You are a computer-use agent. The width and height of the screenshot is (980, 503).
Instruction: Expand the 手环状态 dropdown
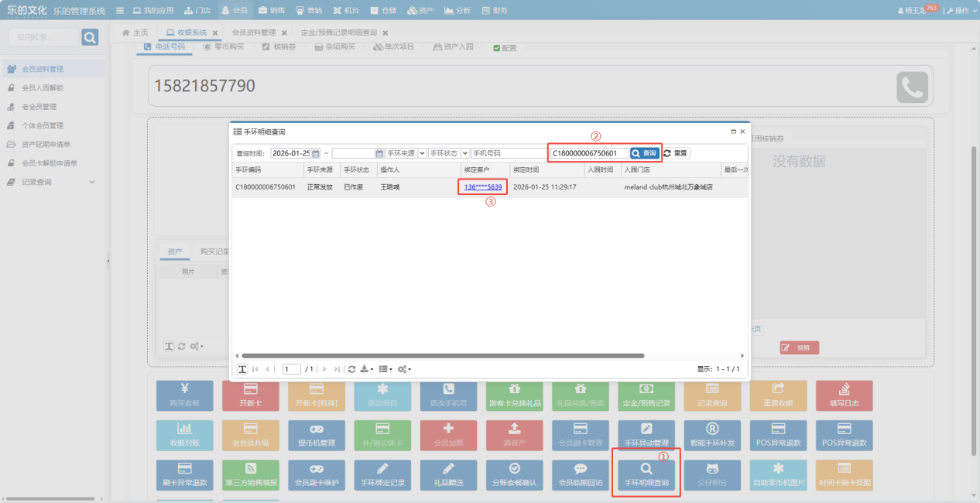pyautogui.click(x=465, y=153)
